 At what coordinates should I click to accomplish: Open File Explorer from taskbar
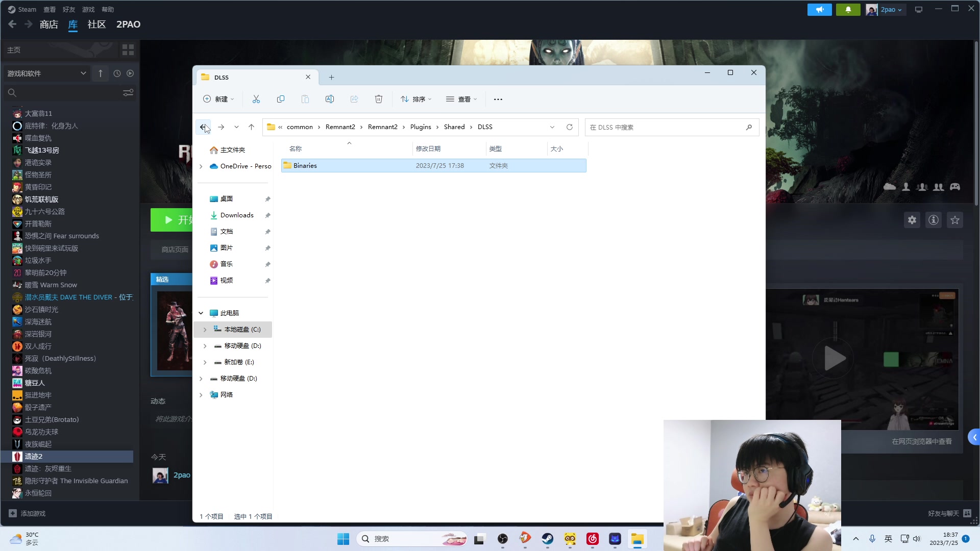638,539
